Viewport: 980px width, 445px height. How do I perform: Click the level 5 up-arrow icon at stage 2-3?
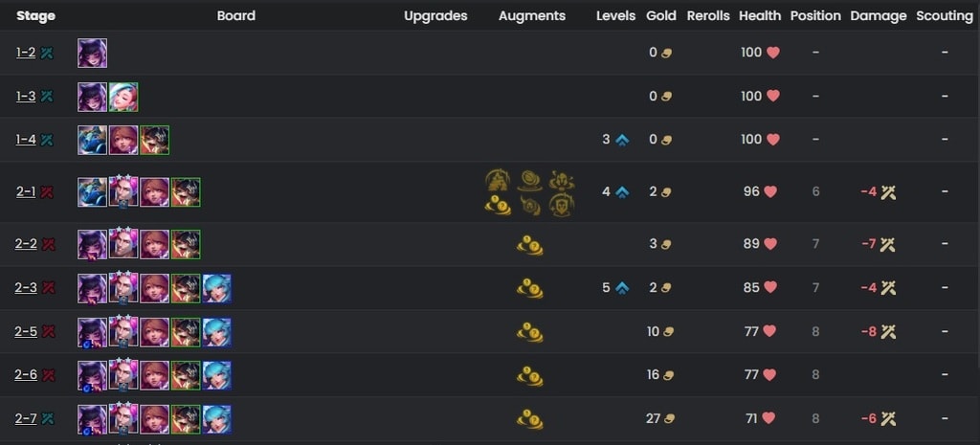point(622,288)
